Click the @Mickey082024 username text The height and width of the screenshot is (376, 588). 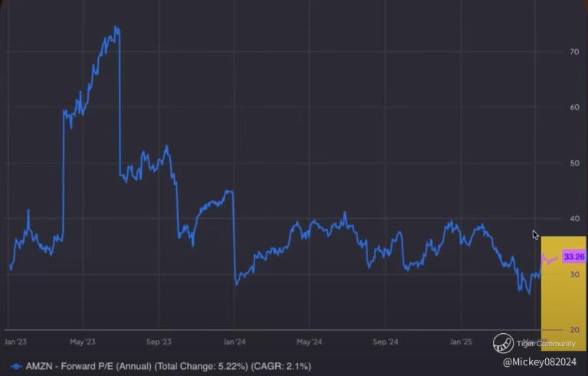pyautogui.click(x=539, y=361)
